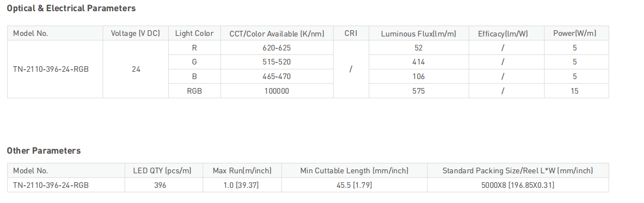Click the RGB light color cell
Image resolution: width=644 pixels, height=203 pixels.
pos(194,91)
